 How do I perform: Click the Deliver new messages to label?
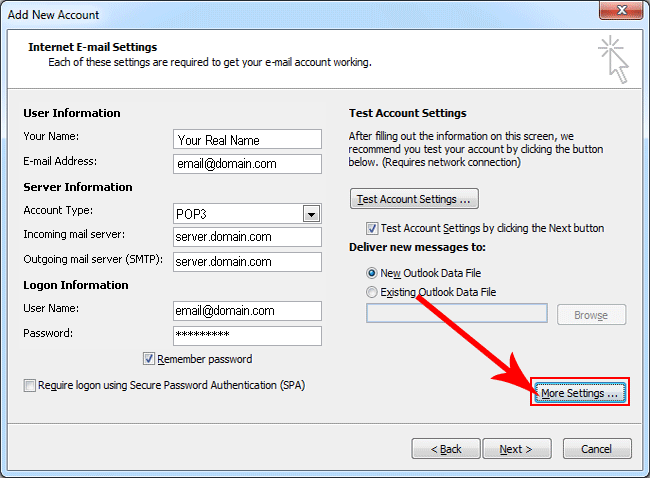(417, 247)
